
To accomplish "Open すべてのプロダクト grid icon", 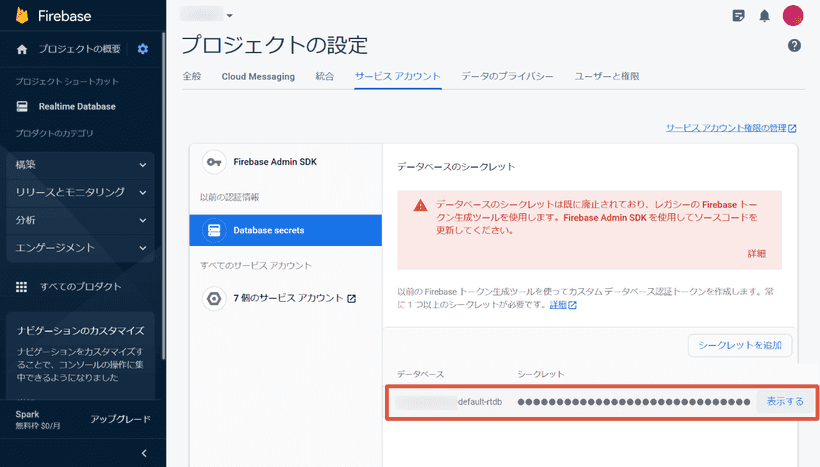I will pos(21,287).
